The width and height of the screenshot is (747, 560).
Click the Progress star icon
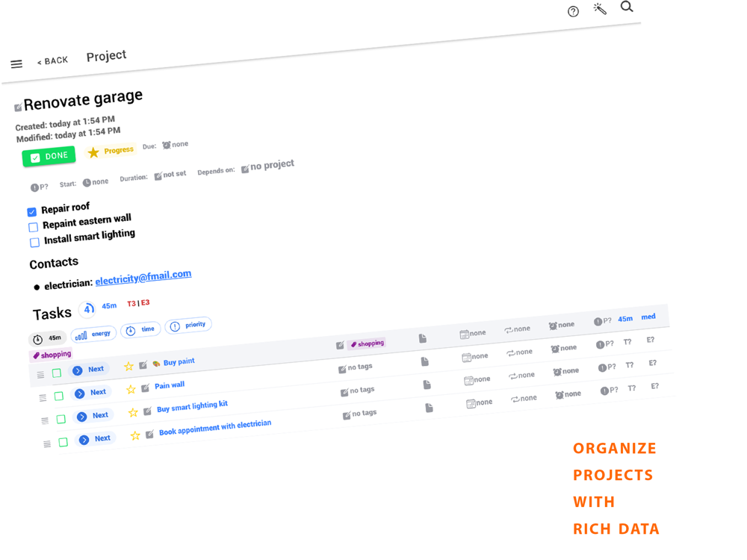pos(93,152)
